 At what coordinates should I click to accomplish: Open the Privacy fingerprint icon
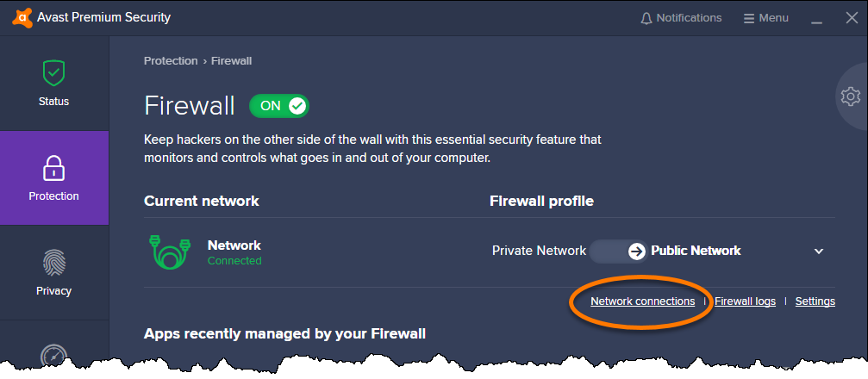click(53, 263)
